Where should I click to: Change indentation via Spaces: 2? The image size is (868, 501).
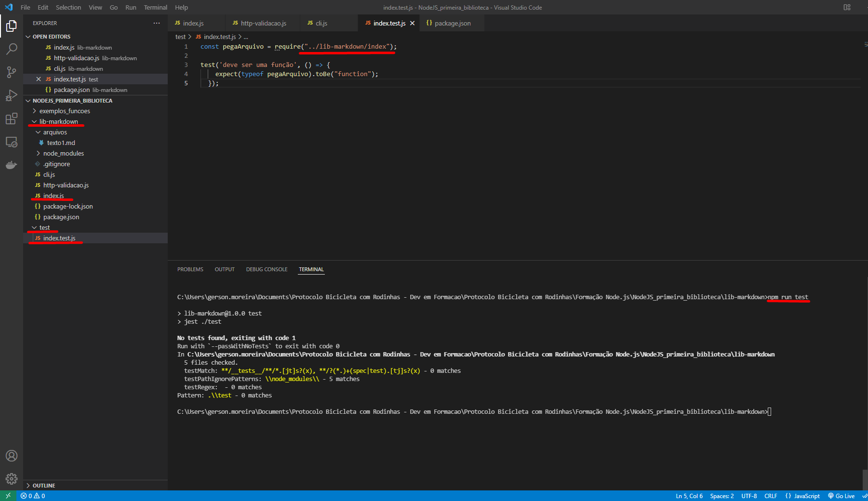pyautogui.click(x=722, y=496)
